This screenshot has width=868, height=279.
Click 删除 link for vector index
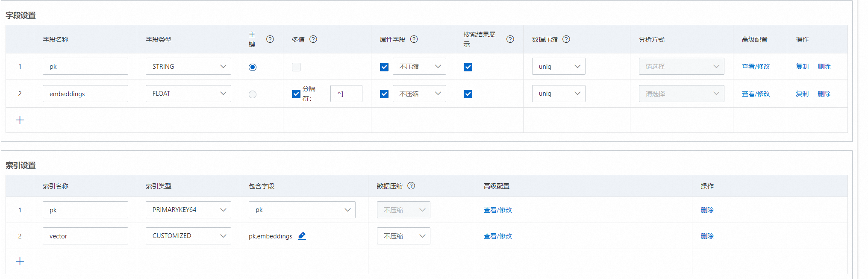pos(707,236)
